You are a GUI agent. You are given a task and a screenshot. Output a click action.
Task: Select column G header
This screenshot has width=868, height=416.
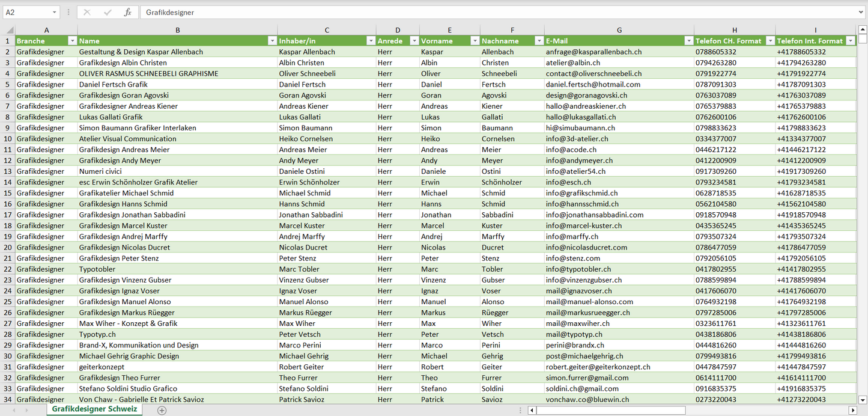[619, 30]
